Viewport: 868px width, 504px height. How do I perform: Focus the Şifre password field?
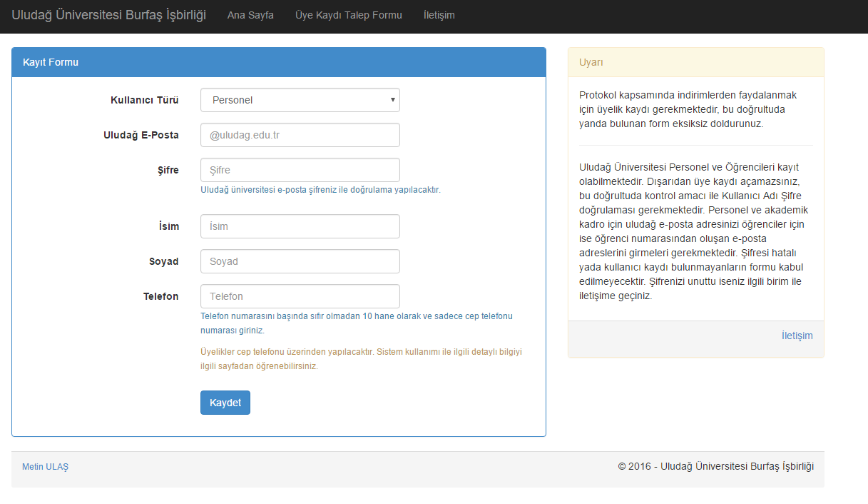(x=300, y=170)
